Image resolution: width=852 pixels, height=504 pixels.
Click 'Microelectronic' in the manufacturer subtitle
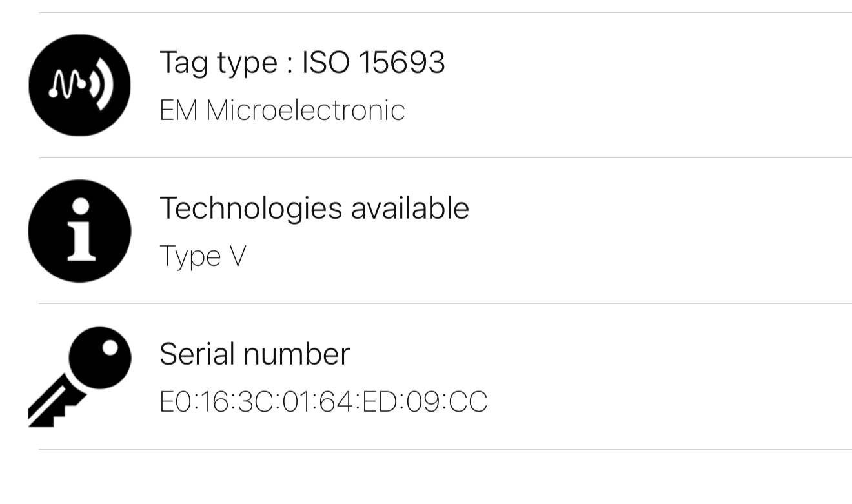[305, 110]
